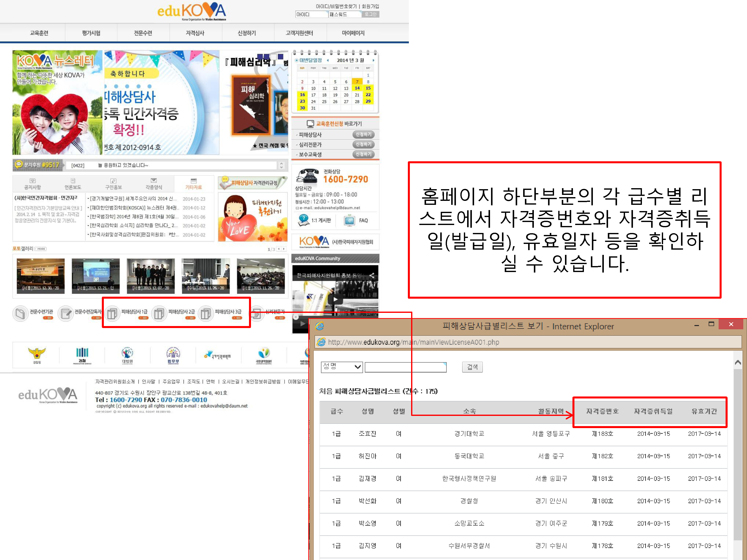Switch to the 공지사항 tab

tap(32, 184)
